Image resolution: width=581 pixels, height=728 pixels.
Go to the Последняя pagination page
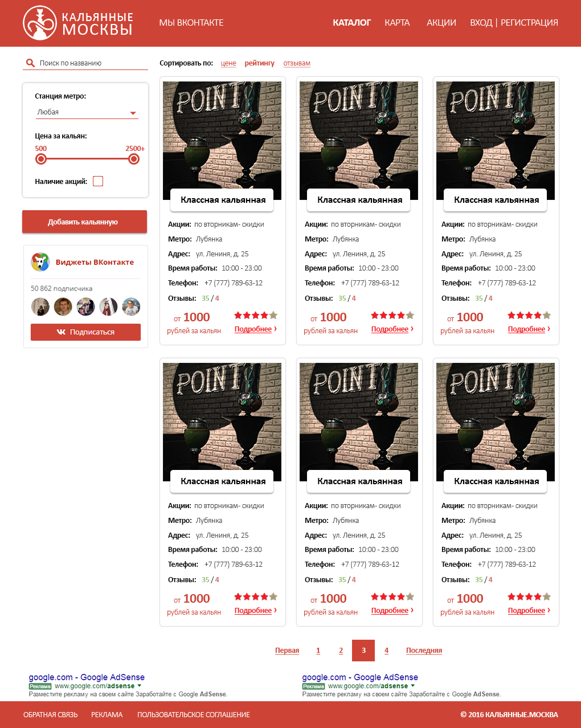(x=424, y=651)
